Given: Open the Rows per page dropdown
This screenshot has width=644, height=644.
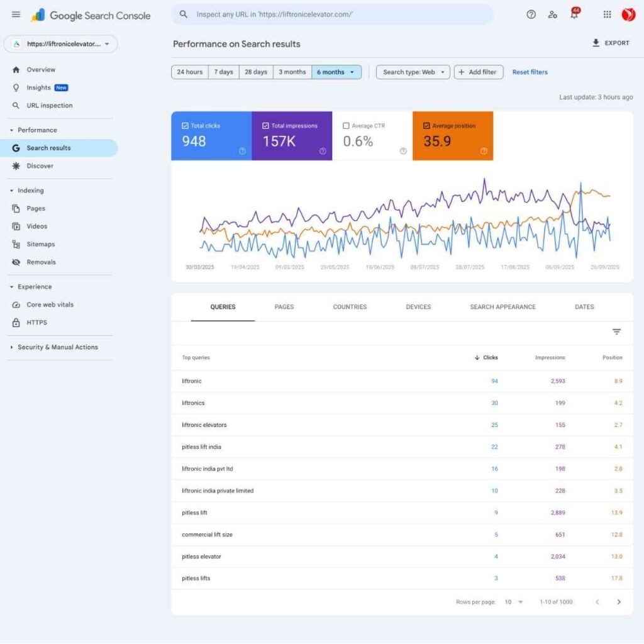Looking at the screenshot, I should (x=514, y=602).
